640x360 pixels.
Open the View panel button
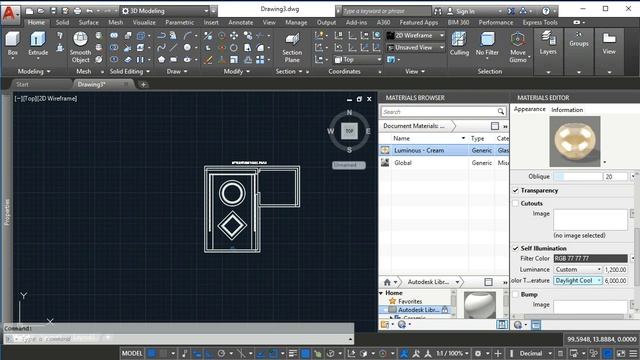609,44
